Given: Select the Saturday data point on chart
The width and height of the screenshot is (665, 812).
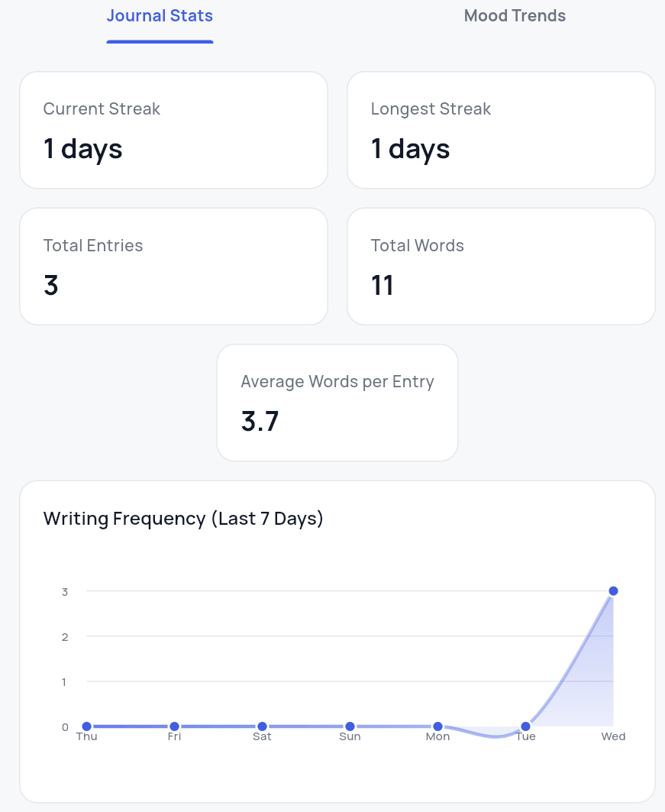Looking at the screenshot, I should point(262,726).
